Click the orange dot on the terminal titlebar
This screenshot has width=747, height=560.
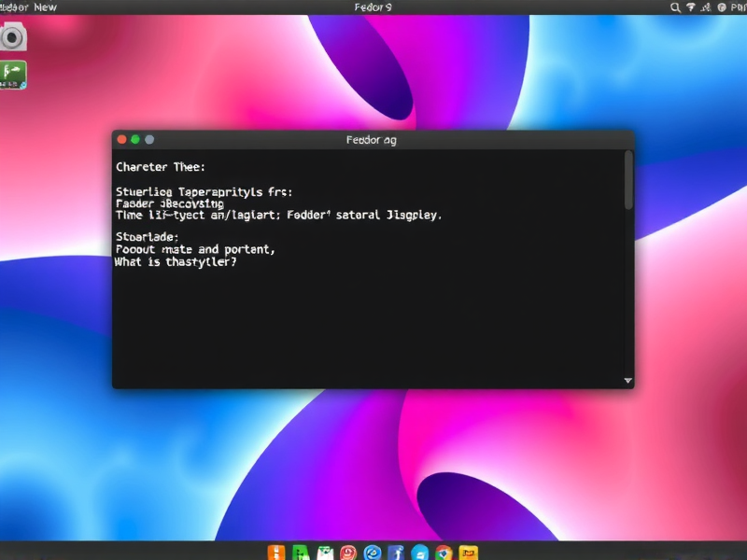pos(122,139)
